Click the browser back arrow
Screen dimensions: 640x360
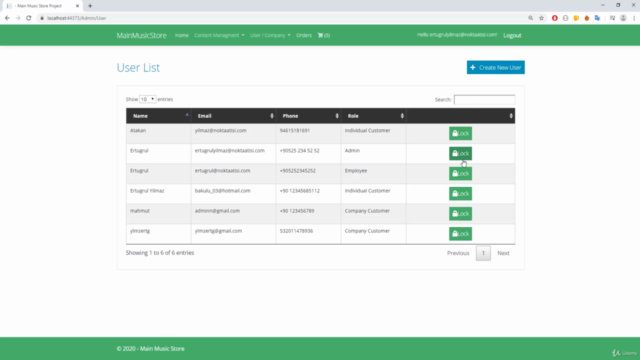point(7,18)
